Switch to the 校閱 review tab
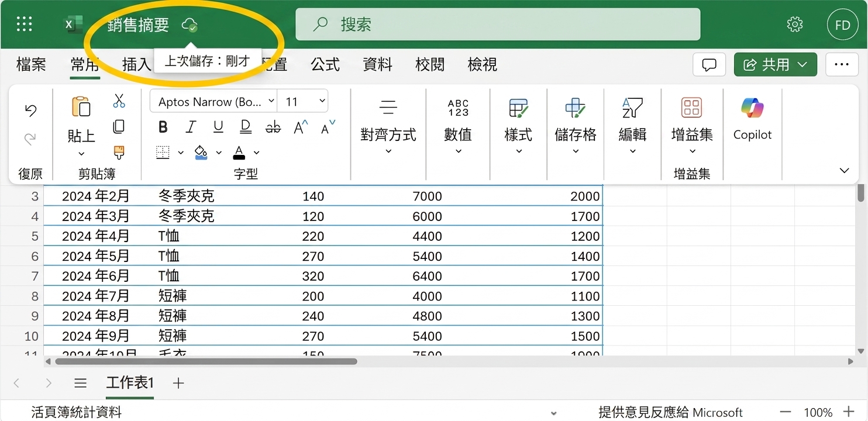 tap(430, 64)
